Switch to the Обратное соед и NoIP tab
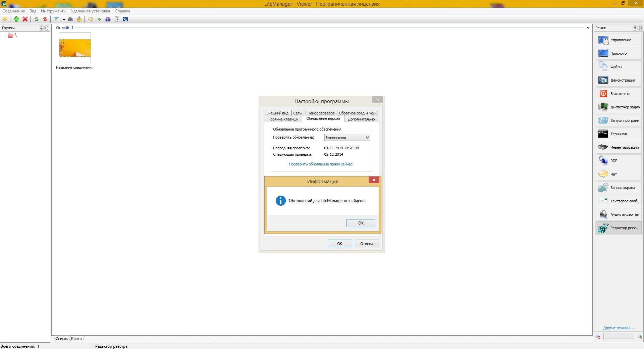Screen dimensions: 644x349 click(x=358, y=113)
